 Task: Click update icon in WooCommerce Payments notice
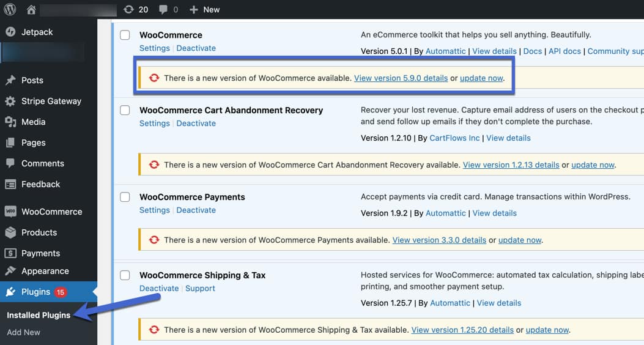154,239
